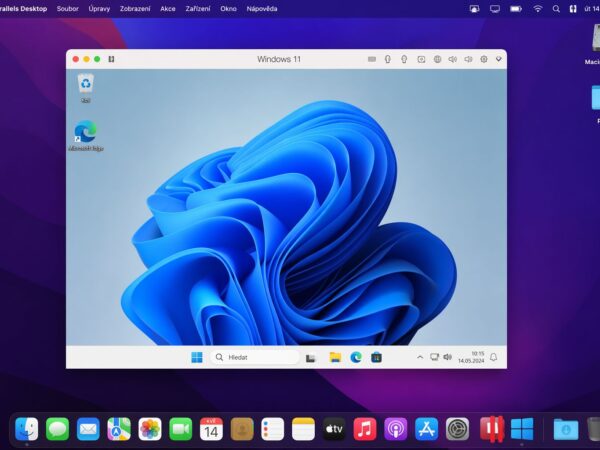The width and height of the screenshot is (600, 450).
Task: Toggle Windows volume speaker in system tray
Action: click(x=447, y=357)
